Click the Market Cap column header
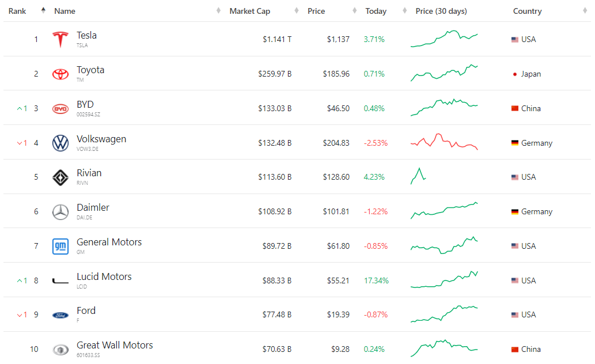The height and width of the screenshot is (364, 595). pyautogui.click(x=249, y=12)
